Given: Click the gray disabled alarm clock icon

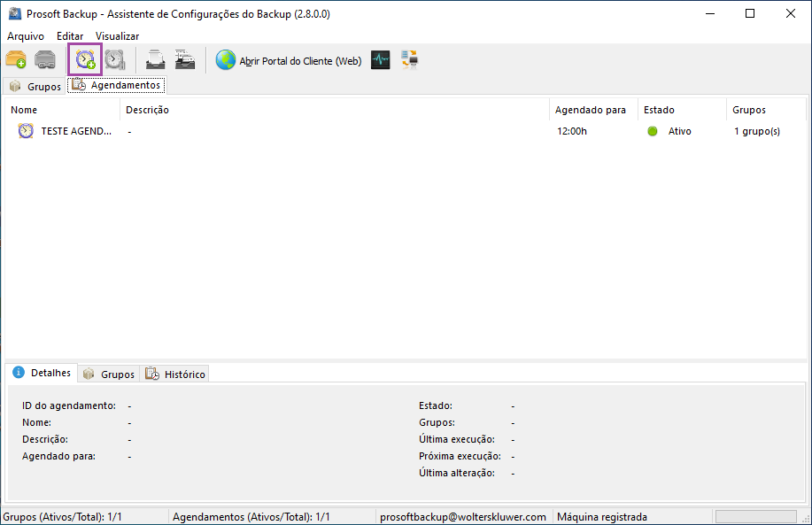Looking at the screenshot, I should [114, 60].
